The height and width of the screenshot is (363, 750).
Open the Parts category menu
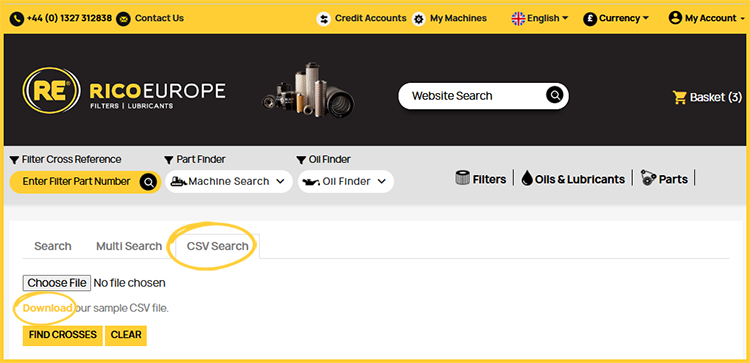tap(673, 179)
